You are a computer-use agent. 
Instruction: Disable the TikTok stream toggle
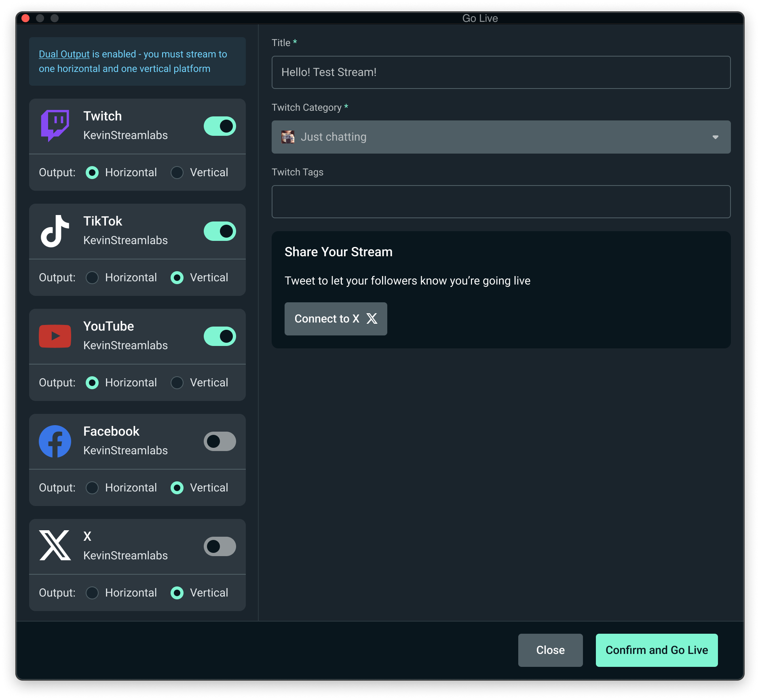point(220,231)
